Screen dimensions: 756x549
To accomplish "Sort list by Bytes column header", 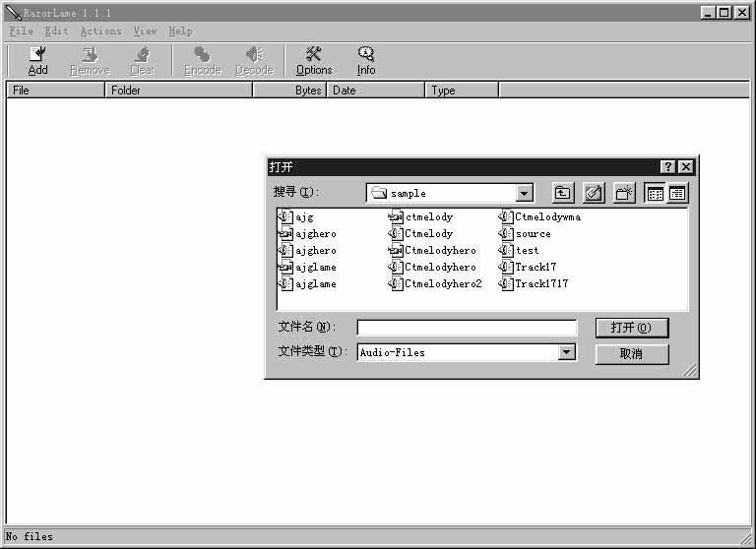I will [289, 91].
